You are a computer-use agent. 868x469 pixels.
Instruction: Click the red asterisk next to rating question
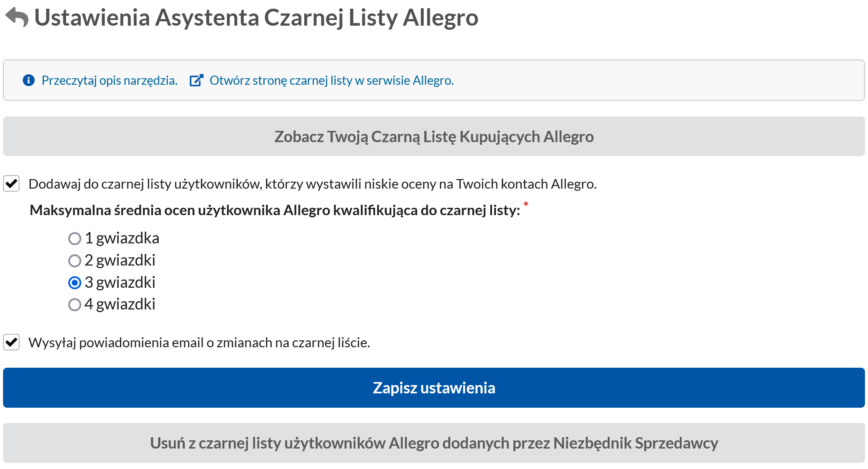(526, 204)
